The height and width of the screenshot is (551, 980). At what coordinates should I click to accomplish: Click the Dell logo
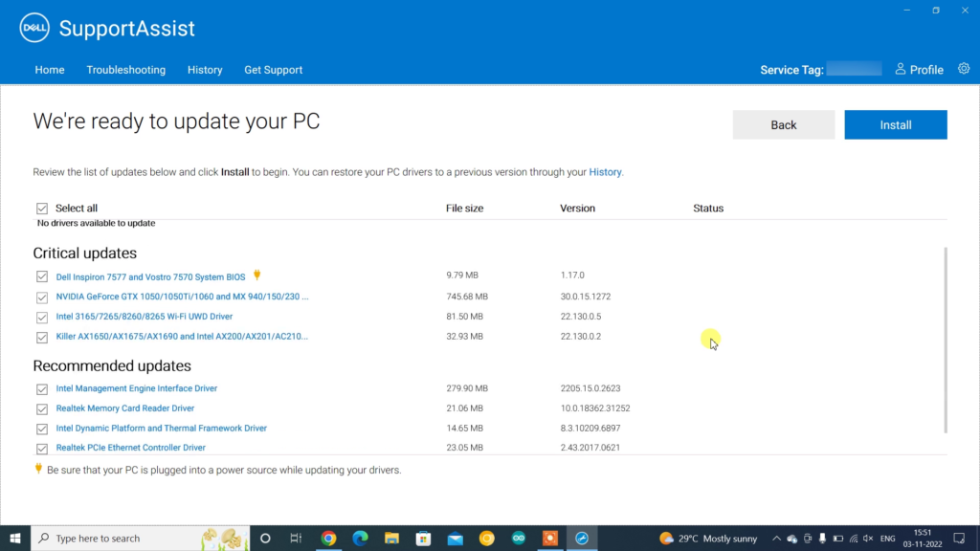tap(34, 28)
